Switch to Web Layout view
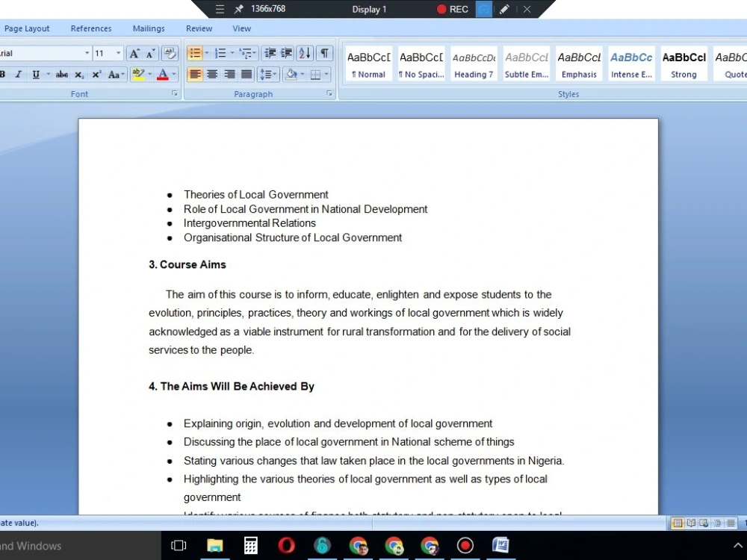The image size is (747, 560). (x=704, y=523)
